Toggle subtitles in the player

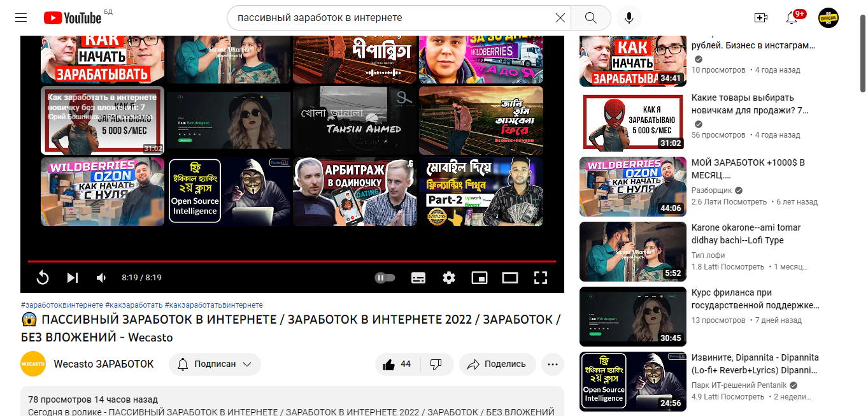(418, 278)
